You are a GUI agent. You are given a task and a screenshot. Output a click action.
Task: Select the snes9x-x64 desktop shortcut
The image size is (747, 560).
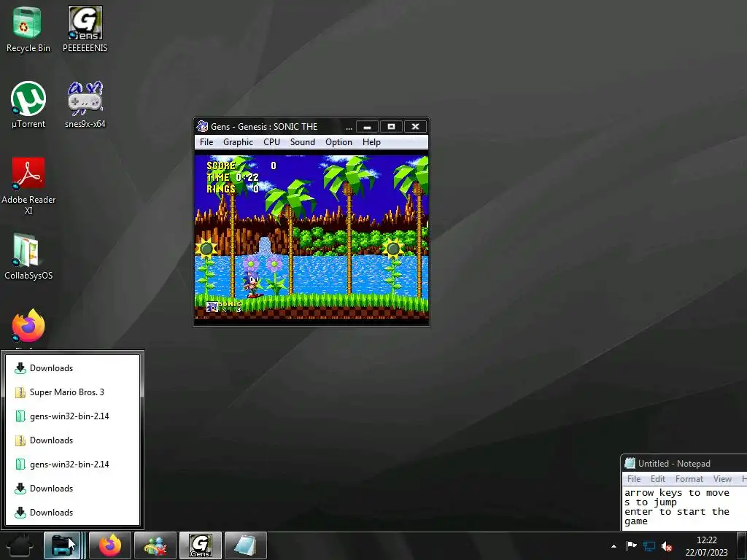tap(85, 105)
